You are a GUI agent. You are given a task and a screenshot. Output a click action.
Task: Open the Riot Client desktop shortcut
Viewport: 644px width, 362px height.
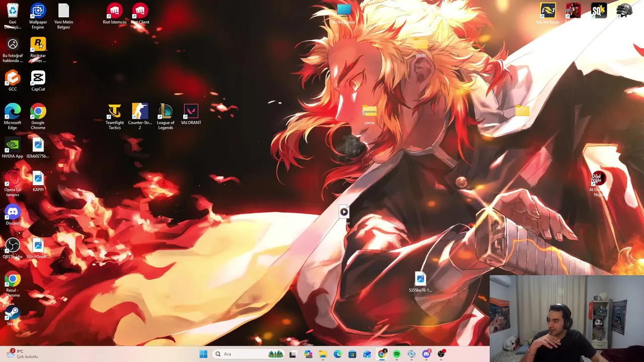(140, 11)
